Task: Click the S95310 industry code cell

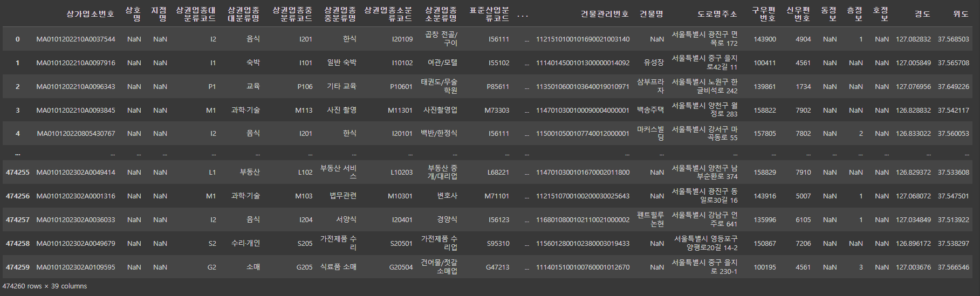Action: (498, 244)
